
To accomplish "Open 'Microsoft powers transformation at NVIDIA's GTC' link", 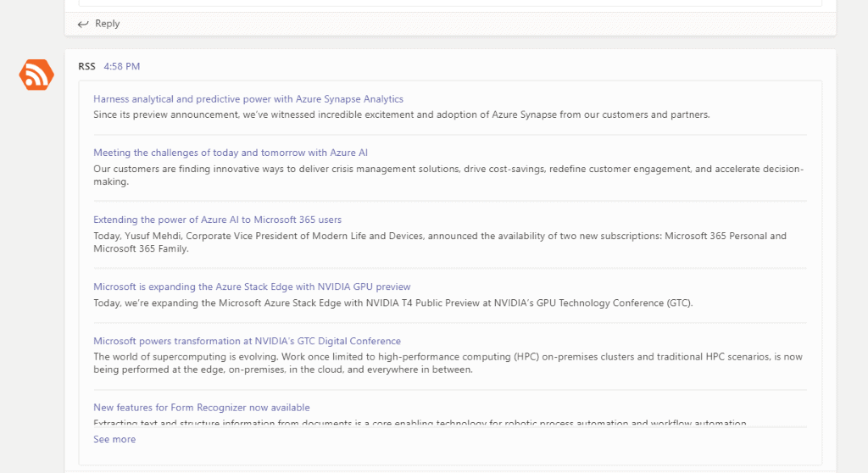I will tap(247, 341).
